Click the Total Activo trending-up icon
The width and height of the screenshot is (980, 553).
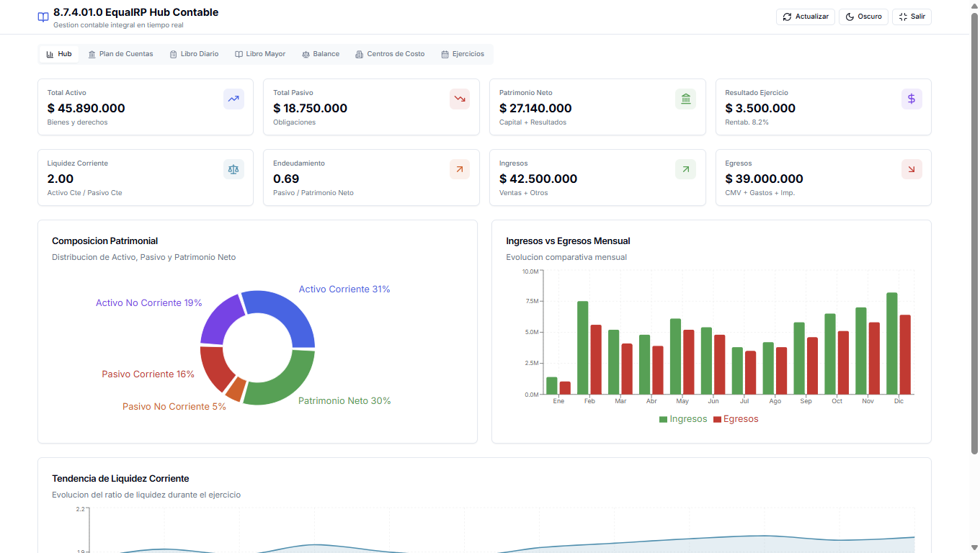pos(233,99)
